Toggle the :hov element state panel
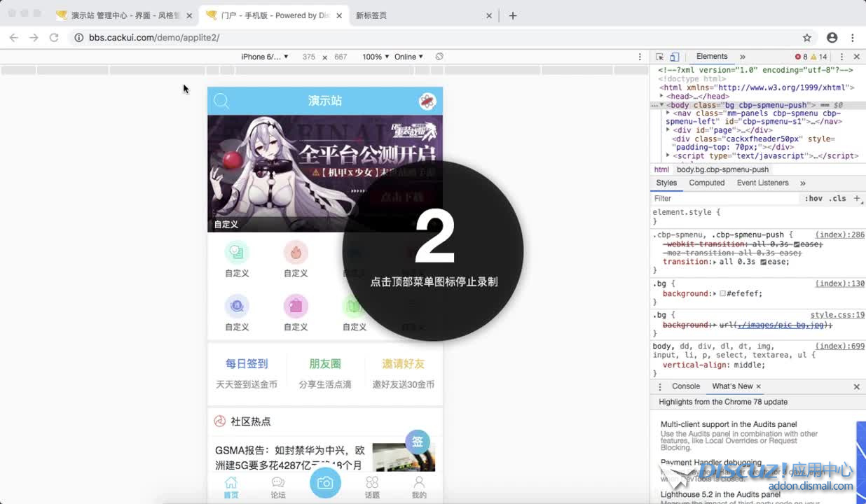This screenshot has width=866, height=504. click(813, 199)
